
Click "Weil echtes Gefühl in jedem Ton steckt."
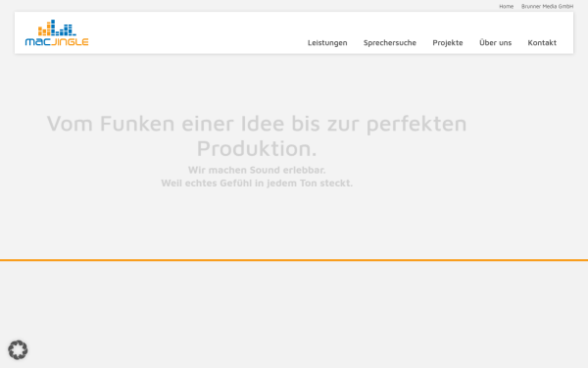click(257, 183)
